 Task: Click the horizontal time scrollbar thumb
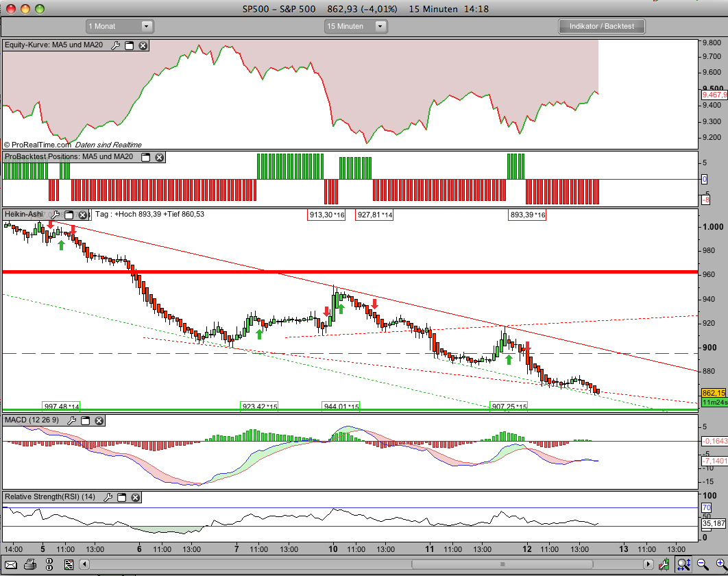coord(502,564)
